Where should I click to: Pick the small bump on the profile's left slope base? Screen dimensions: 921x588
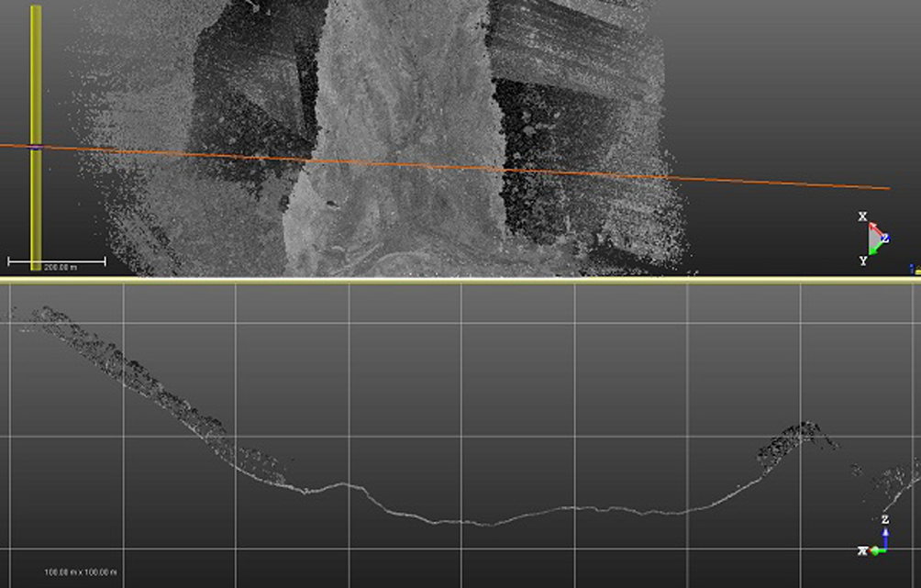[x=344, y=483]
